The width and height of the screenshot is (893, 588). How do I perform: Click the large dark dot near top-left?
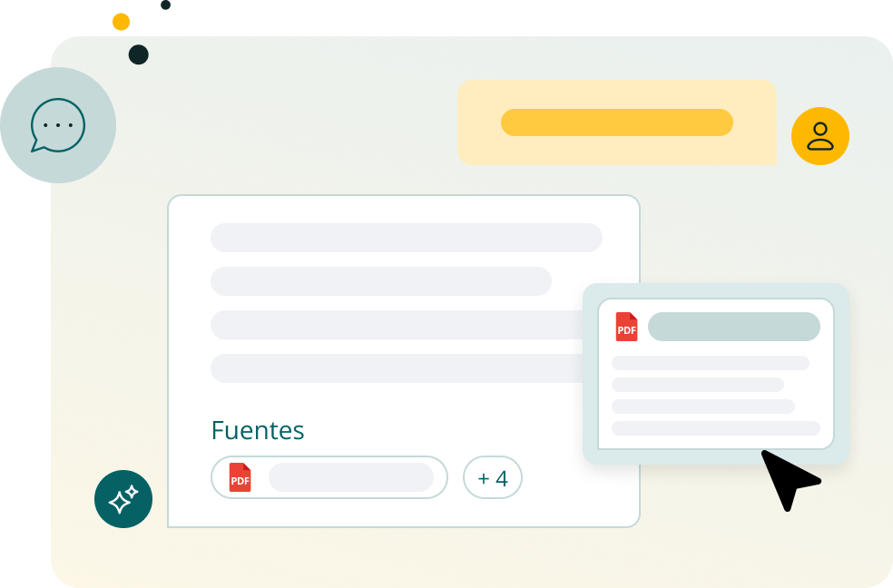138,54
